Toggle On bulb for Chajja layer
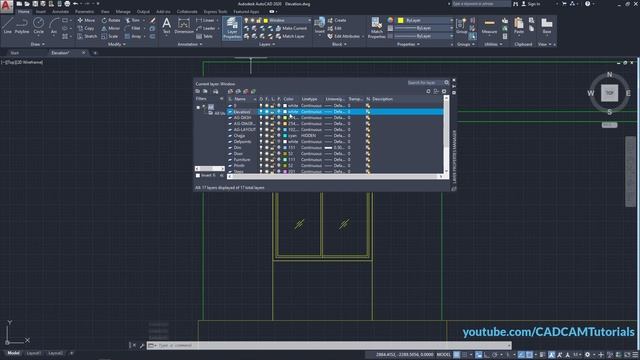This screenshot has height=360, width=640. click(261, 136)
